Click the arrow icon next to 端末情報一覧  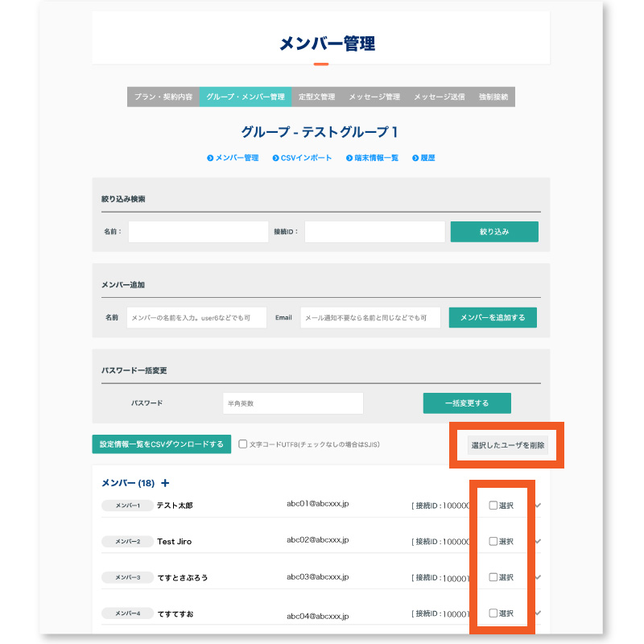[349, 159]
